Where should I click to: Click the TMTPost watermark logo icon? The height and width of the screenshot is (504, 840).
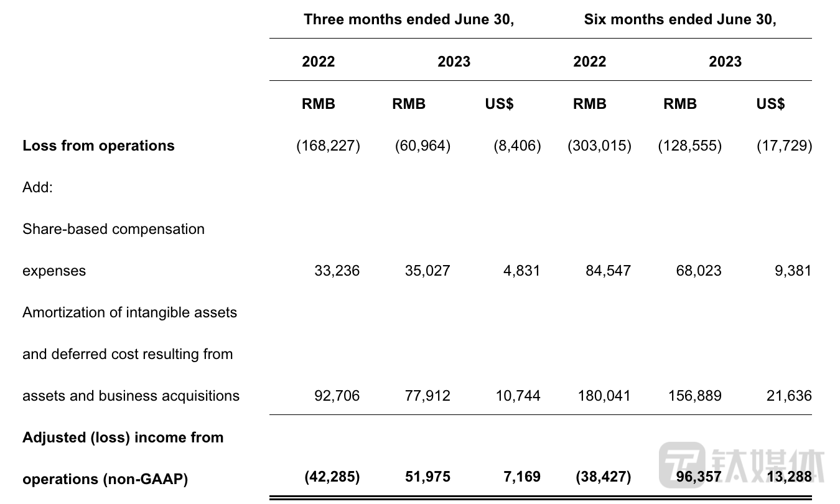pyautogui.click(x=681, y=465)
